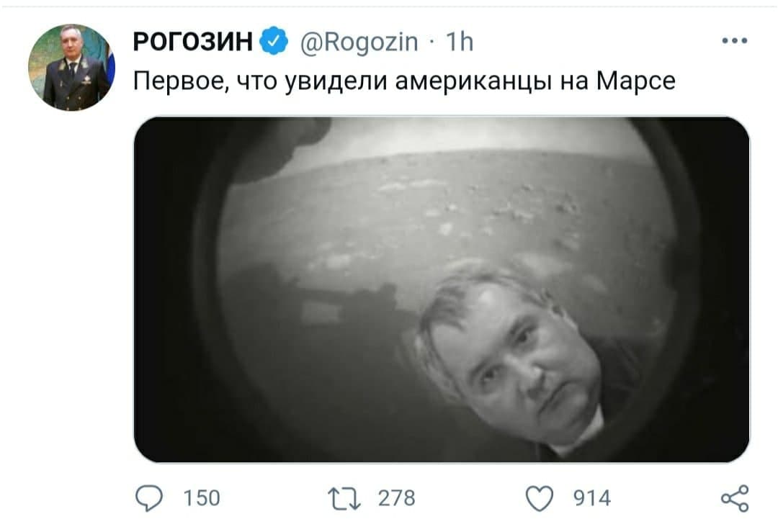Click the word 'Марсе' in the tweet

635,81
